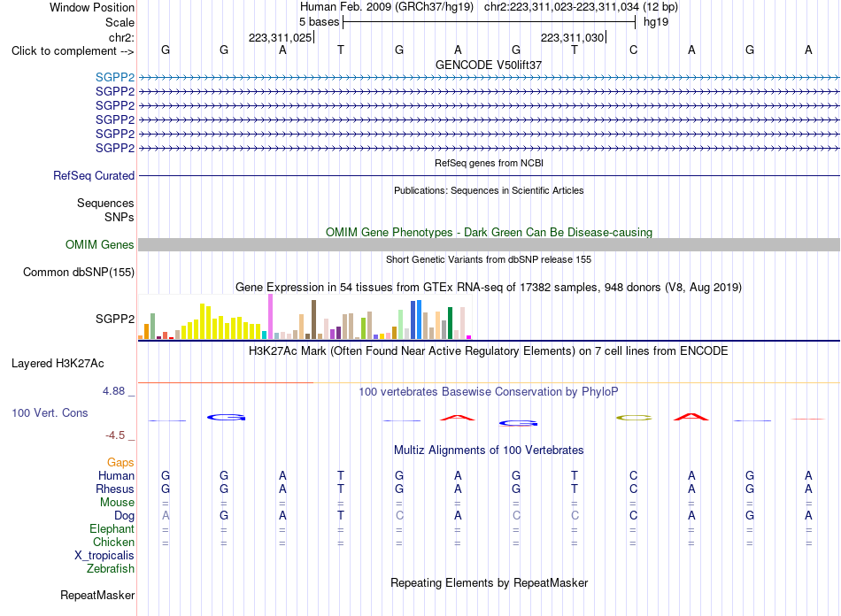Open 'Multiz Alignments of 100 Vertebrates' title
Screen dimensions: 841x616
[489, 450]
